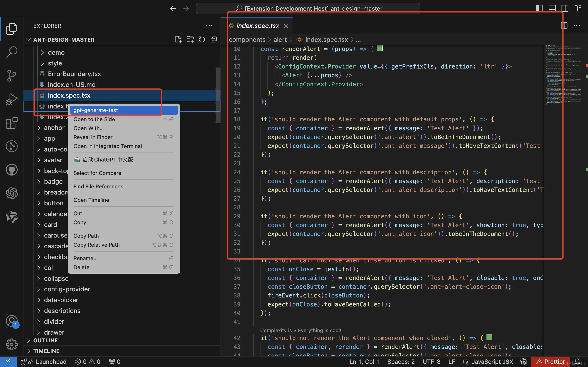
Task: Click the ChatGPT icon in activity bar
Action: coord(11,193)
